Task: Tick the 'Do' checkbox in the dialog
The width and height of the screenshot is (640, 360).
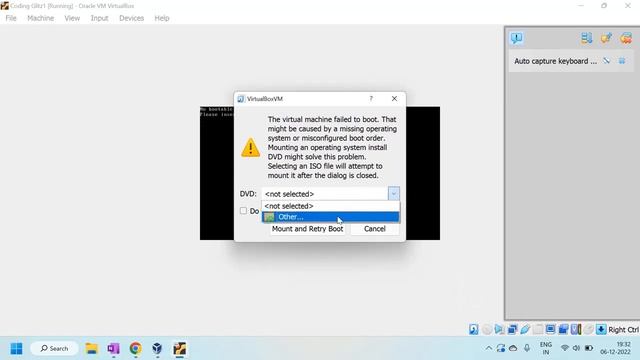Action: tap(243, 211)
